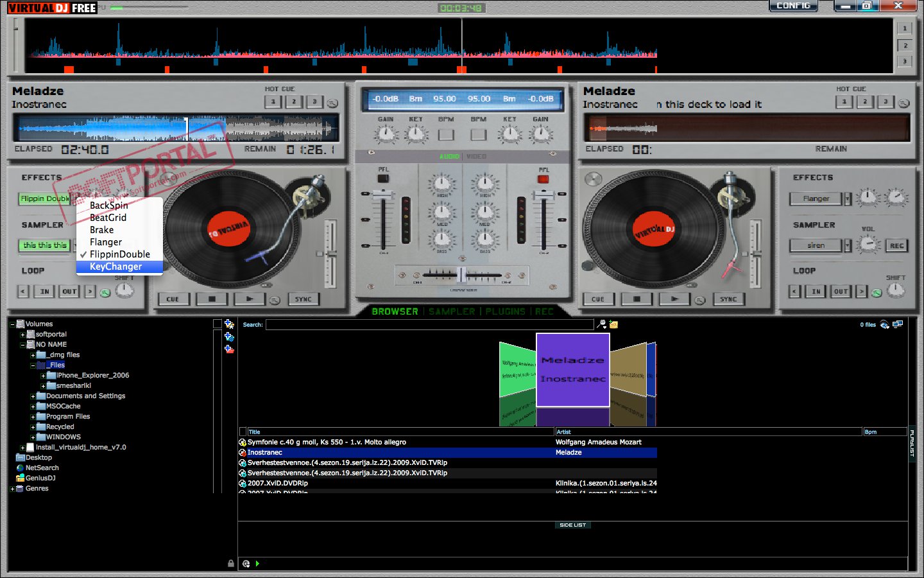Click the left deck loop smart icon
Viewport: 924px width, 578px height.
pyautogui.click(x=105, y=292)
